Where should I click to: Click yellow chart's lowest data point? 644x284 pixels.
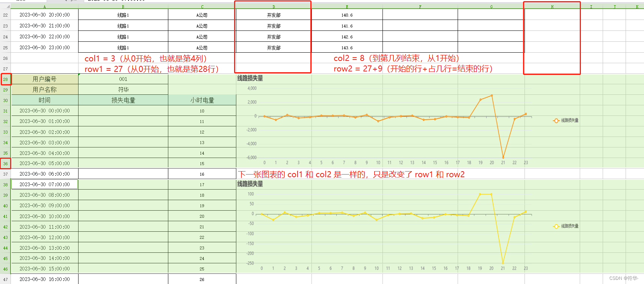coord(503,263)
